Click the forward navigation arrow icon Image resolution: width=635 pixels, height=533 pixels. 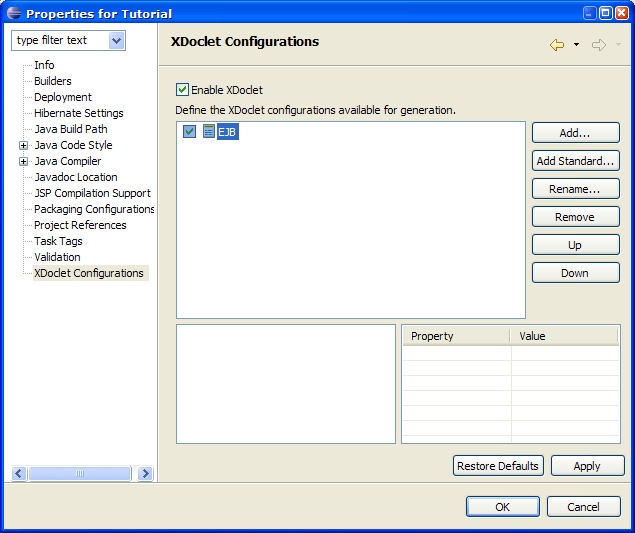[x=599, y=45]
